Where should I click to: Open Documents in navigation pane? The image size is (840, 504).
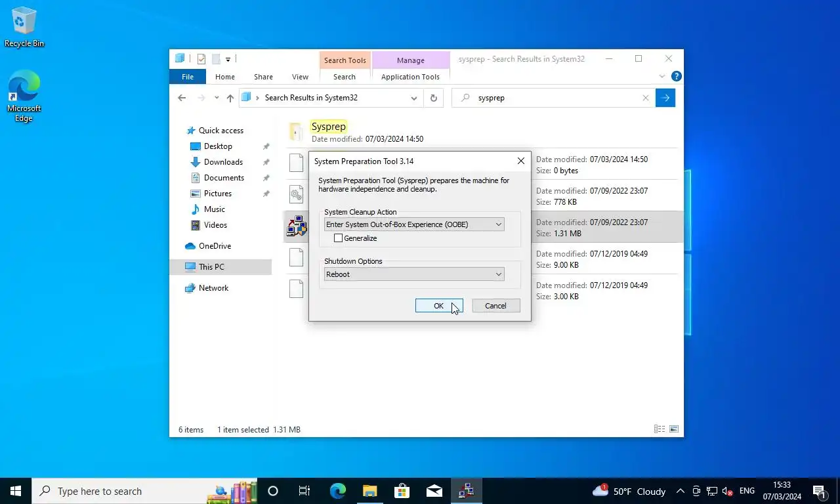click(x=224, y=178)
